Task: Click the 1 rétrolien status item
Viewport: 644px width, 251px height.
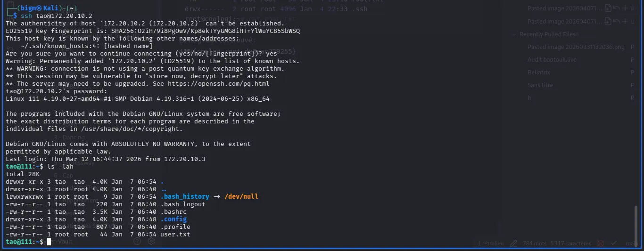Action: pos(490,243)
